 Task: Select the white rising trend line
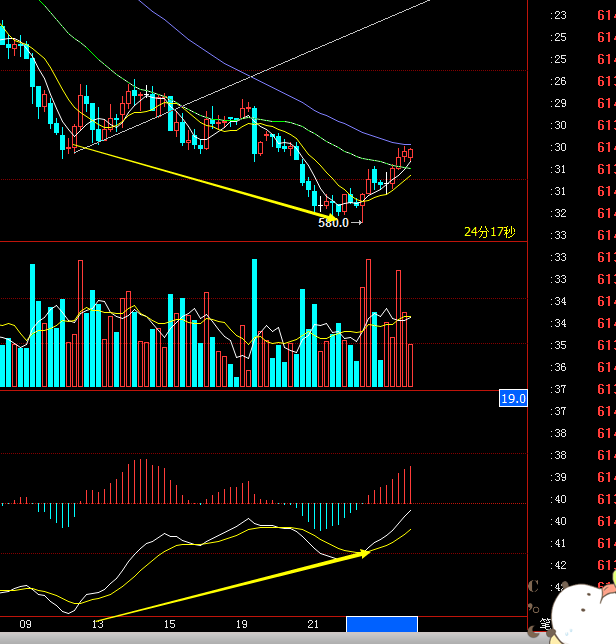point(251,76)
